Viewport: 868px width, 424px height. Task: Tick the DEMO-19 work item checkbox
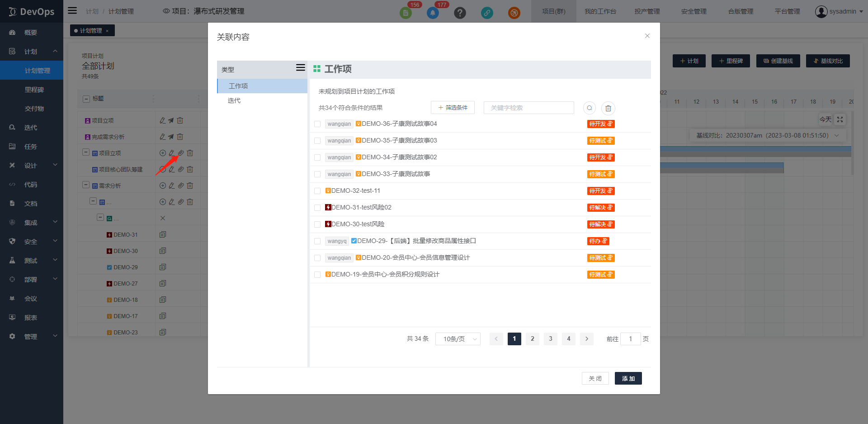317,275
